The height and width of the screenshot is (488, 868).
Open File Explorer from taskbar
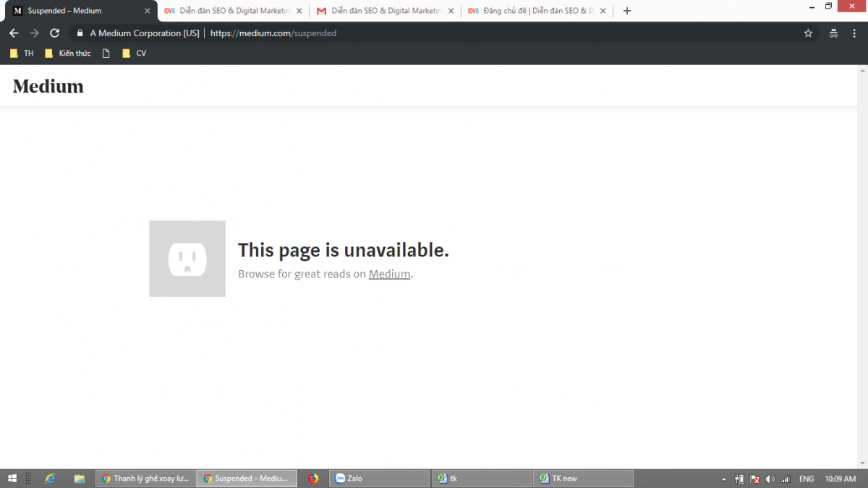tap(80, 479)
